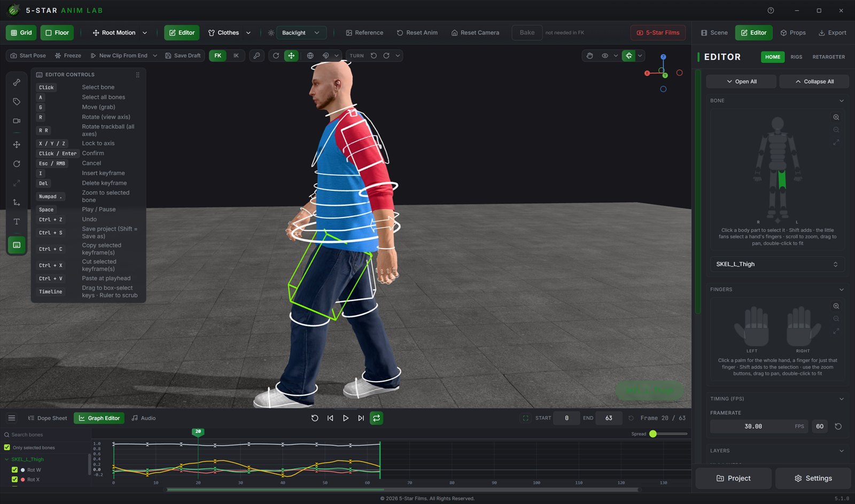Viewport: 855px width, 504px height.
Task: Open the Dope Sheet tab
Action: click(48, 418)
